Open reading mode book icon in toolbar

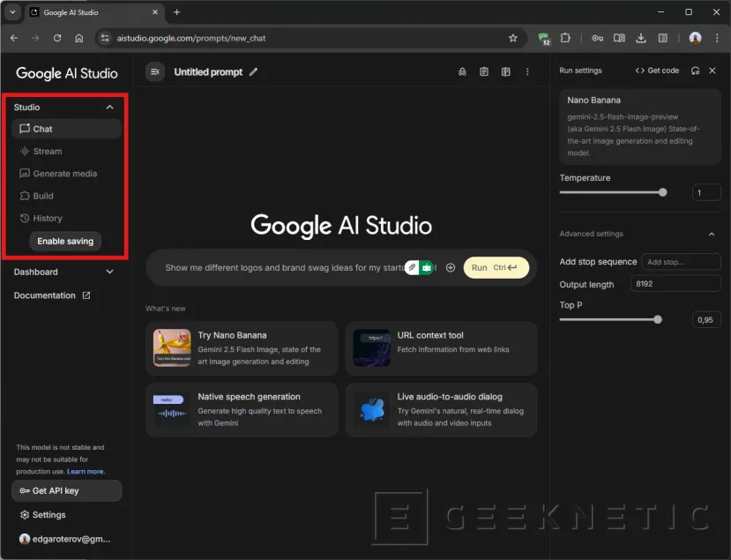click(x=619, y=38)
